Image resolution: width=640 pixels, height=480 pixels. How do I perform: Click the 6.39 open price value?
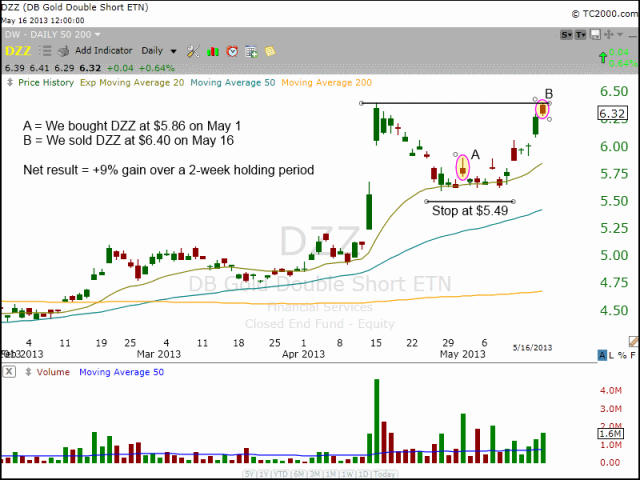[15, 68]
